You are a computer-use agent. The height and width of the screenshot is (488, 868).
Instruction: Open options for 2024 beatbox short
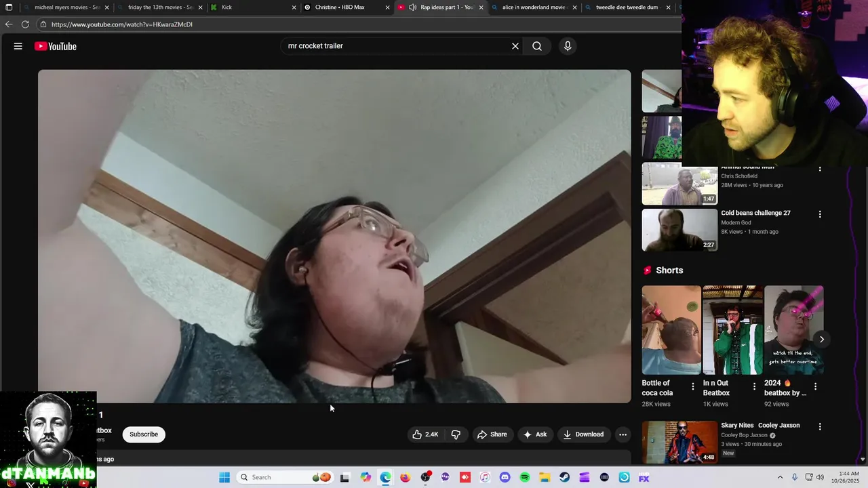815,386
